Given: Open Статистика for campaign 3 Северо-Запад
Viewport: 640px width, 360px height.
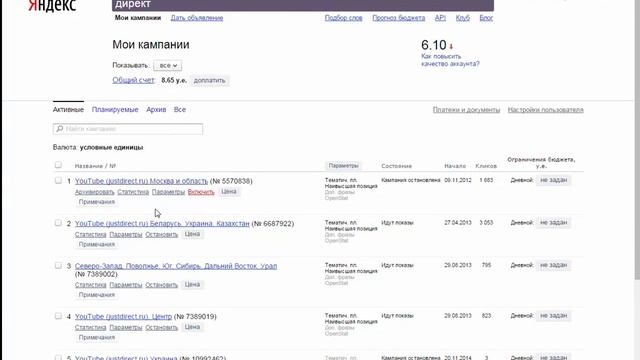Looking at the screenshot, I should pyautogui.click(x=91, y=285).
